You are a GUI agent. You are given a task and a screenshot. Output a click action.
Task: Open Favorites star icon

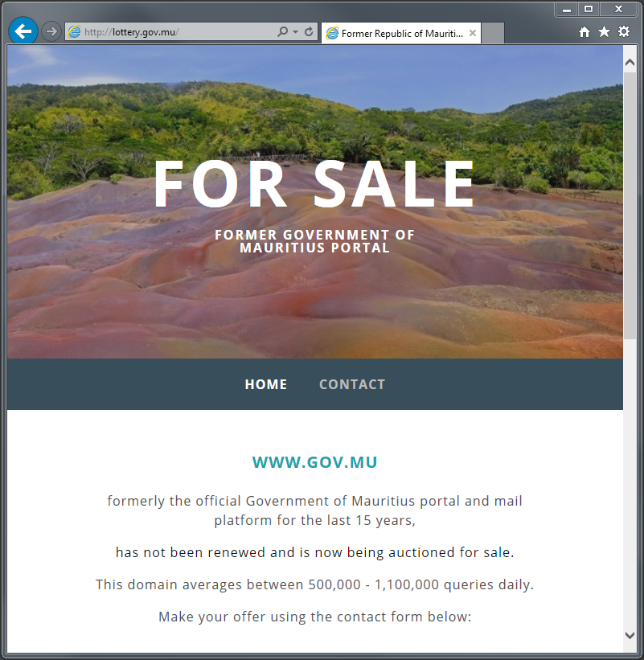coord(604,31)
